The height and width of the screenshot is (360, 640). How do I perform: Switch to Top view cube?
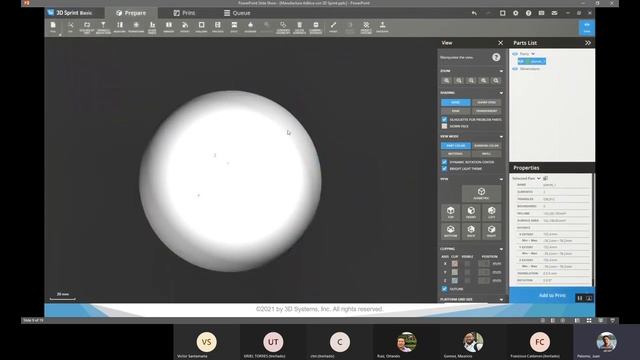point(451,212)
